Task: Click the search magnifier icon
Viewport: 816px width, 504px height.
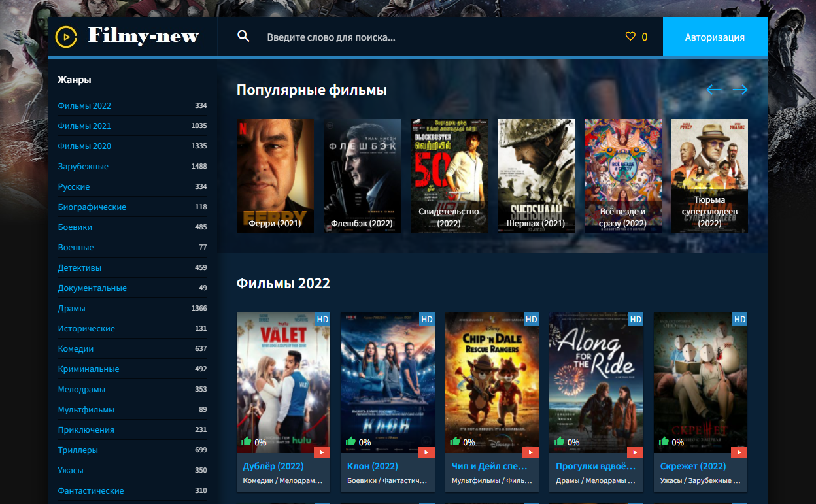Action: click(243, 37)
